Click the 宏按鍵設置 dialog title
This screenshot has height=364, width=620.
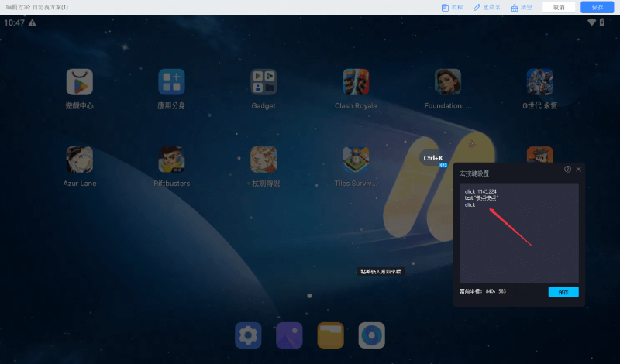[x=474, y=173]
